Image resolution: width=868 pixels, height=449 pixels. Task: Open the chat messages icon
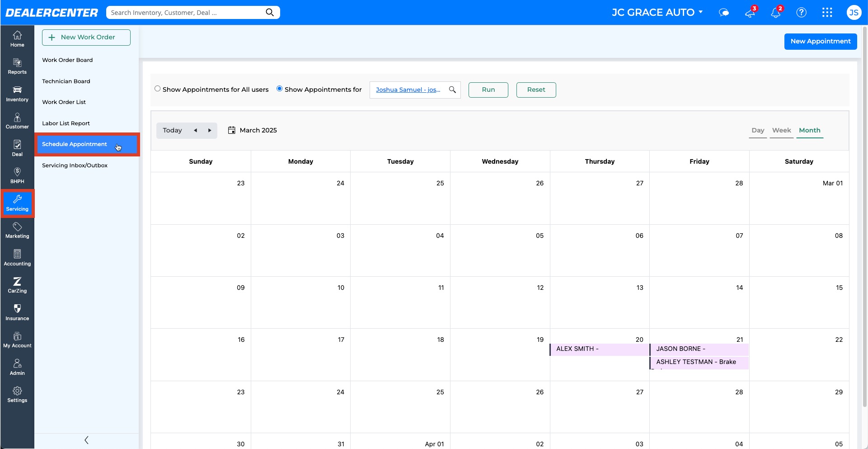tap(724, 13)
